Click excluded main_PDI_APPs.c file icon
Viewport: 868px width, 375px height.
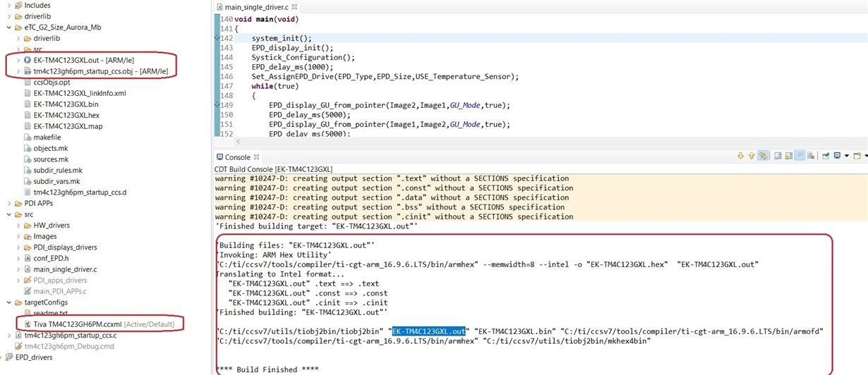click(28, 290)
